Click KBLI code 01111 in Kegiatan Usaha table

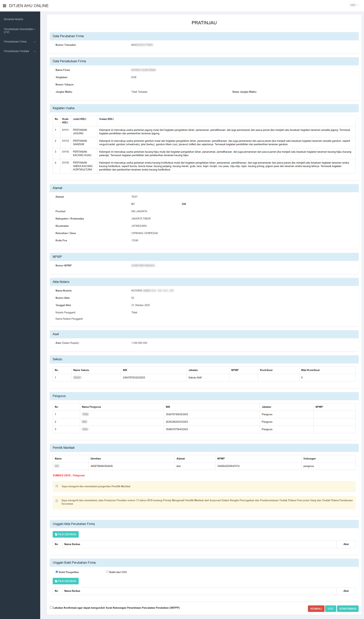65,130
